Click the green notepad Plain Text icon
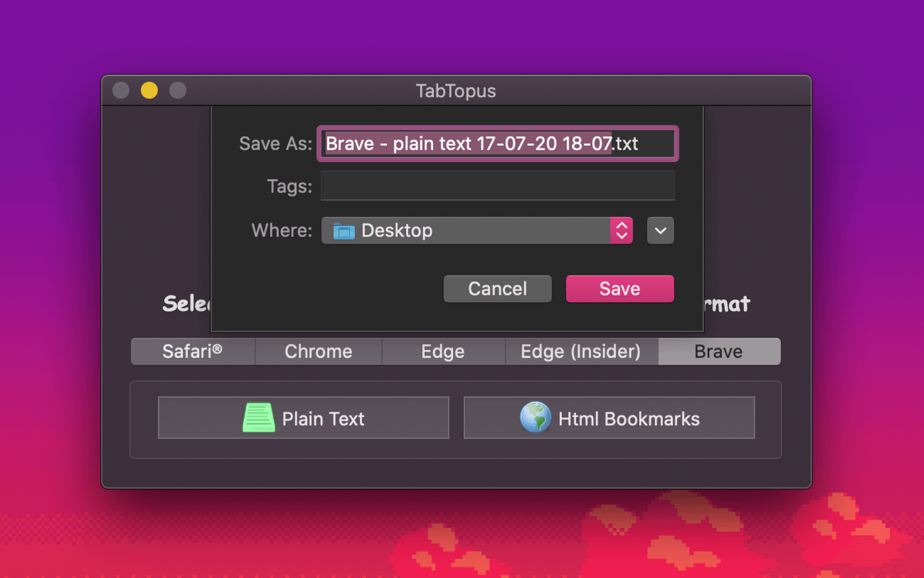The width and height of the screenshot is (924, 578). click(x=259, y=418)
